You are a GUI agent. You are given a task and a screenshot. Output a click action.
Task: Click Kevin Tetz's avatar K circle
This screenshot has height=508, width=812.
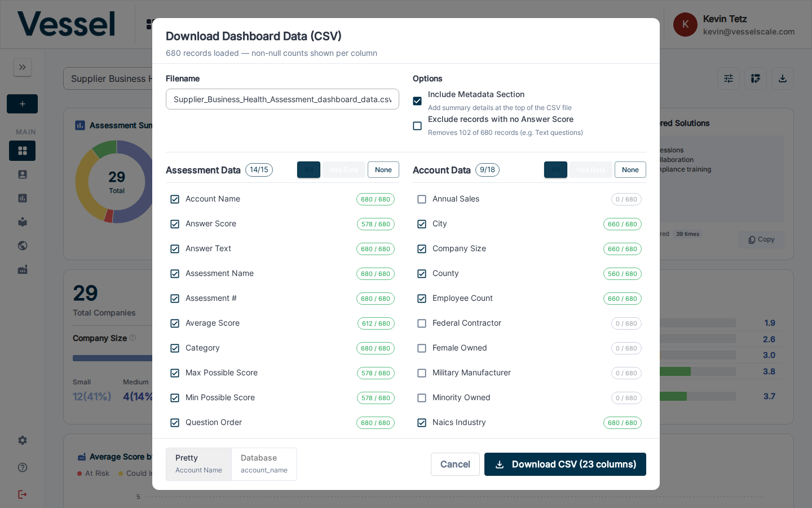pos(685,24)
